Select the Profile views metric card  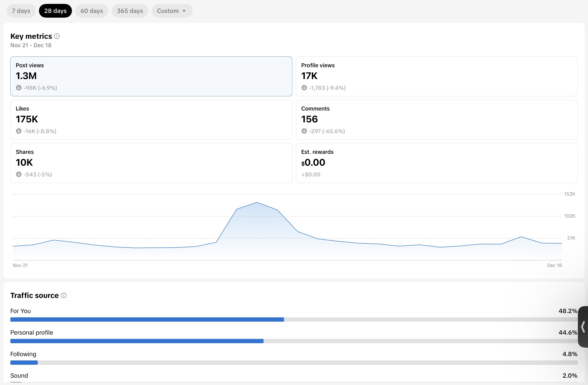436,76
